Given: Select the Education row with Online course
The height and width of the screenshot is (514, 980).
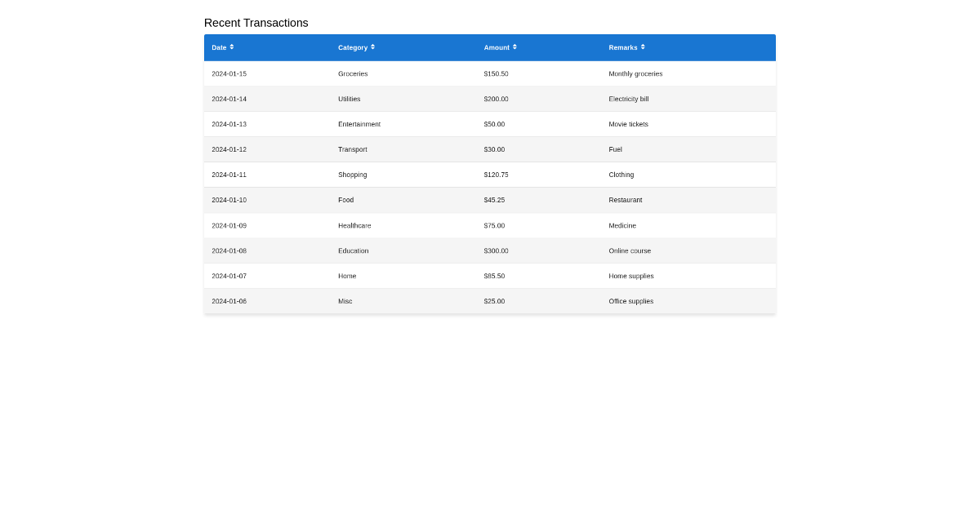Looking at the screenshot, I should 490,250.
